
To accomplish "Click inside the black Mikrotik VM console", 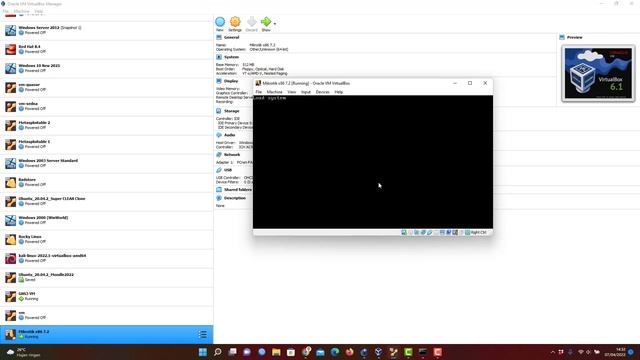I will [x=373, y=162].
